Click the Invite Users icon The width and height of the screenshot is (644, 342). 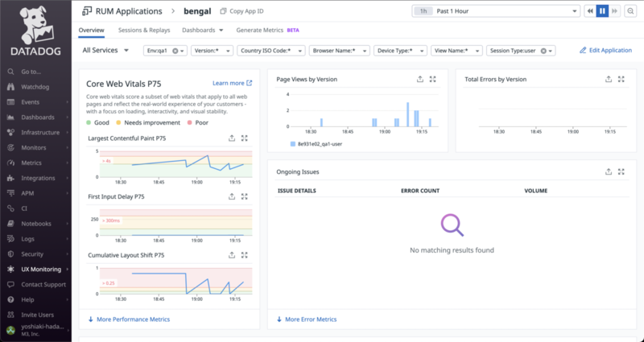point(10,315)
